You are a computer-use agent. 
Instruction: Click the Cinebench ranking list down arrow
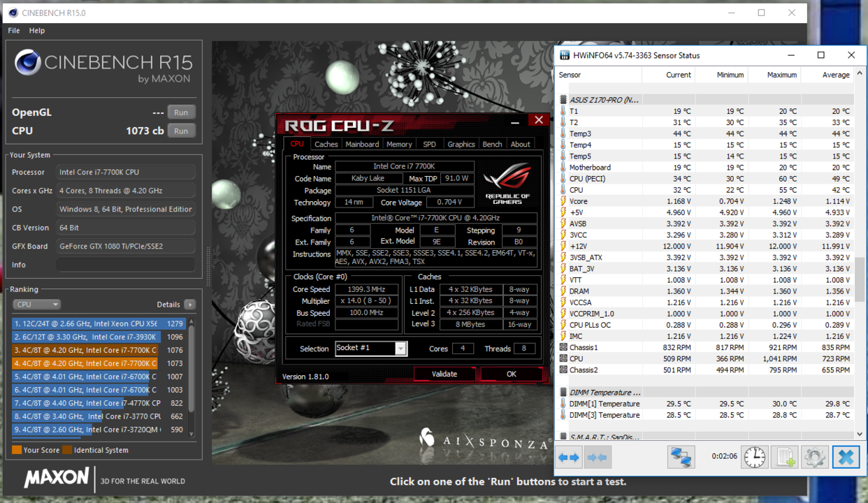[191, 433]
